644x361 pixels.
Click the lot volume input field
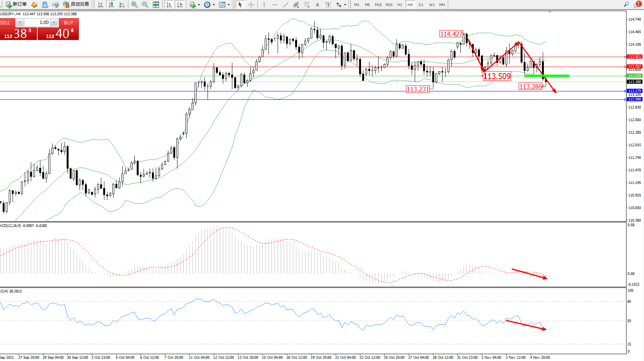coord(37,22)
